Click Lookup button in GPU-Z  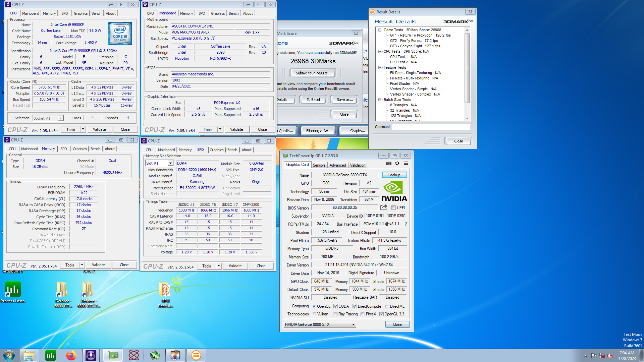coord(394,175)
